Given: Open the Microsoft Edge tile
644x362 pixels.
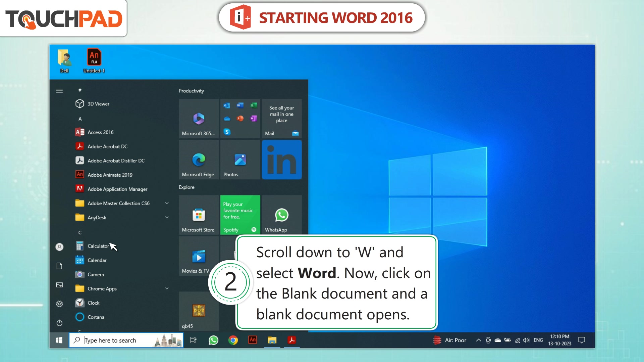Looking at the screenshot, I should (199, 160).
